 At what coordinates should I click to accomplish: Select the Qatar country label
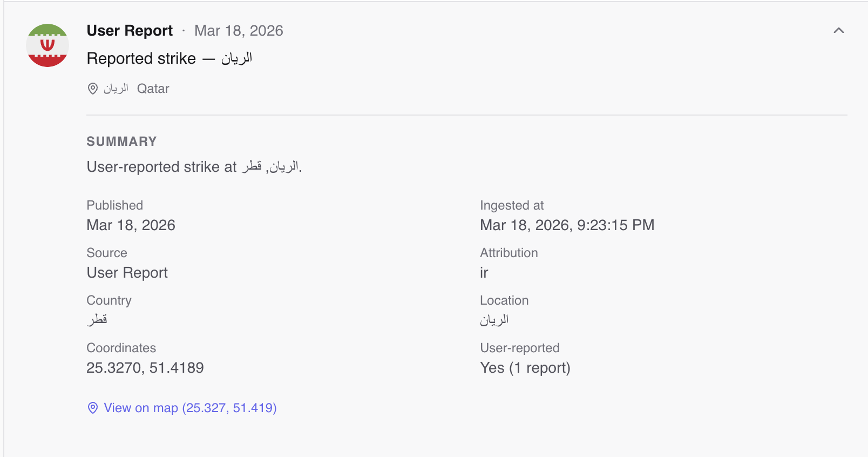pos(153,89)
